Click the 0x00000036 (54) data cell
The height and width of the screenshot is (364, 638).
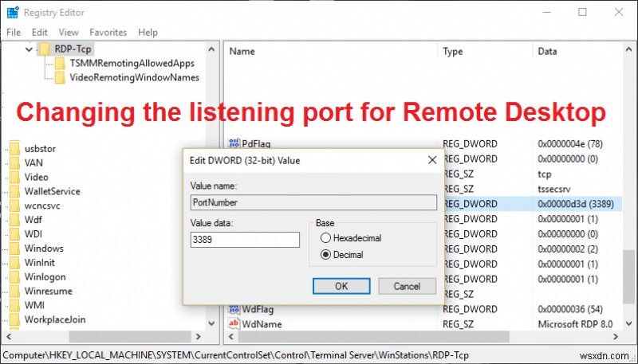(570, 309)
